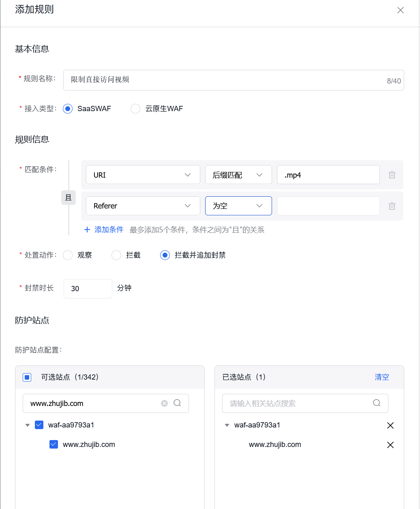The height and width of the screenshot is (509, 420).
Task: Click the 8/40 character counter
Action: coord(394,81)
